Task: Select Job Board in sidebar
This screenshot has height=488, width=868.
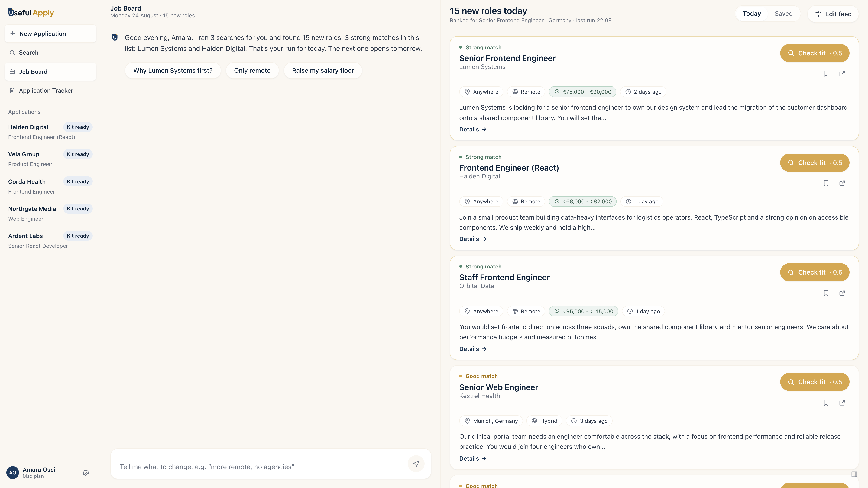Action: [x=50, y=72]
